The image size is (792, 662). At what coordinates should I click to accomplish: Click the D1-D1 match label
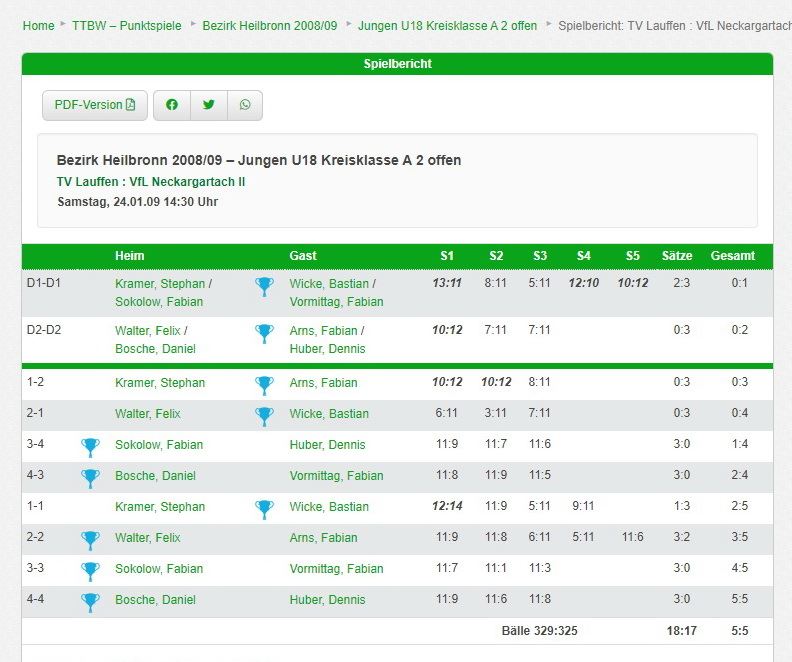click(43, 283)
